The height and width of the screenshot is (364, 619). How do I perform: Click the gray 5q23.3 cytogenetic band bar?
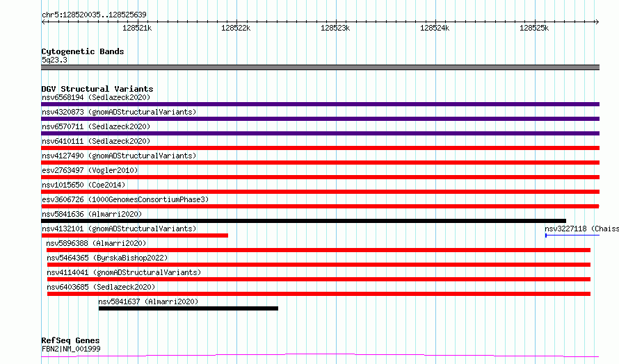(x=320, y=67)
